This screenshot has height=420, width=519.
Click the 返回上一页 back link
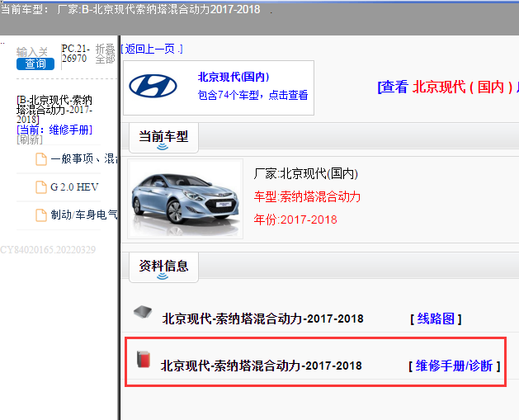pos(152,49)
